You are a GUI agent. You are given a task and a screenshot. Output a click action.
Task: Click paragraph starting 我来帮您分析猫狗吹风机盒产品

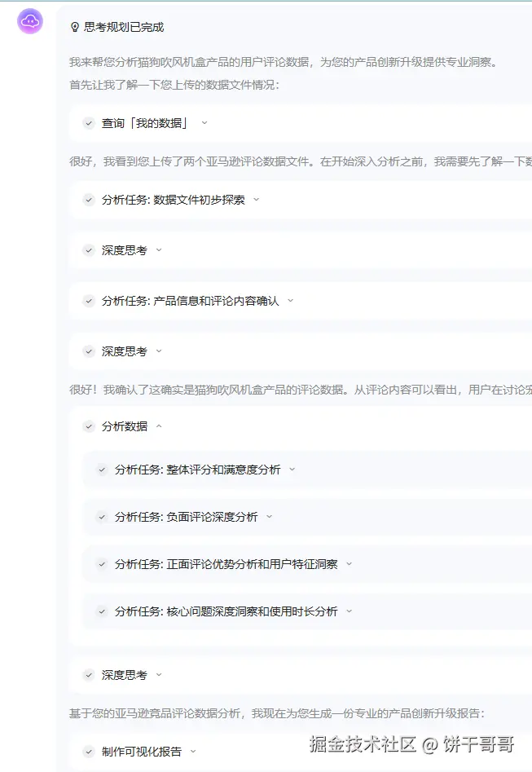(x=284, y=62)
